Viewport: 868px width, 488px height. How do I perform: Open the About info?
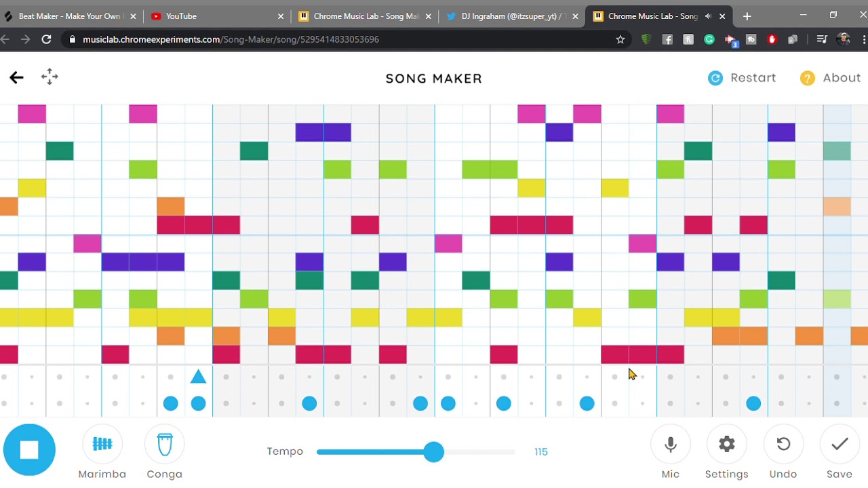coord(830,78)
